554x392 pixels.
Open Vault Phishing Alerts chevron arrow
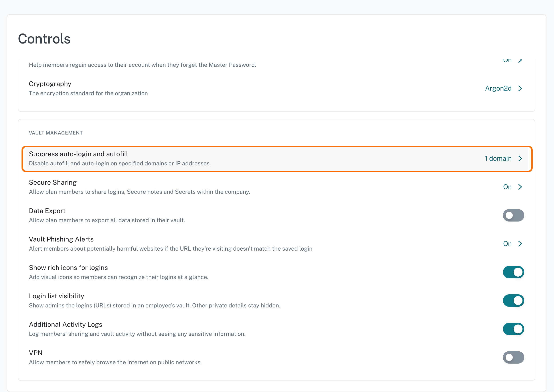pos(520,244)
